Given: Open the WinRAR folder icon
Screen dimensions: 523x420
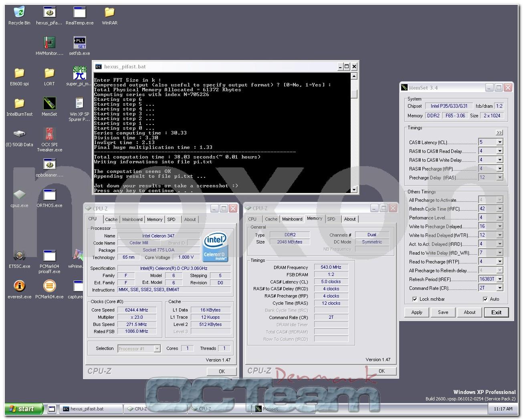Looking at the screenshot, I should click(x=109, y=16).
